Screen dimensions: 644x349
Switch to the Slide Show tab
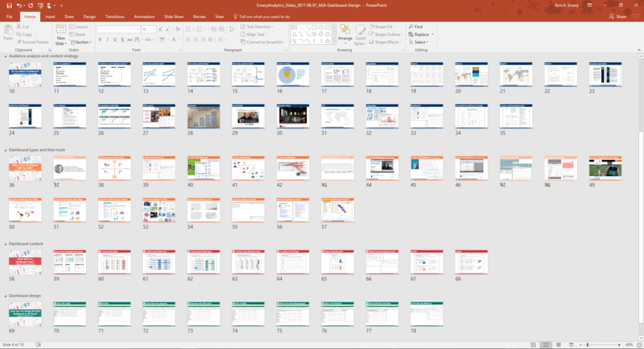pyautogui.click(x=174, y=17)
